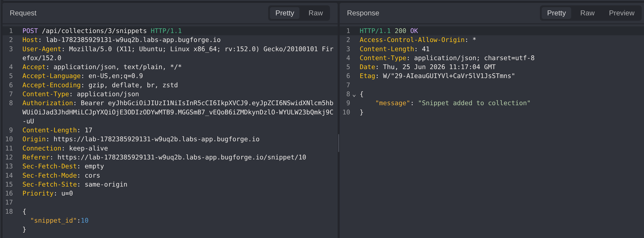This screenshot has width=644, height=238.
Task: Click the Connection keep-alive value
Action: [88, 148]
